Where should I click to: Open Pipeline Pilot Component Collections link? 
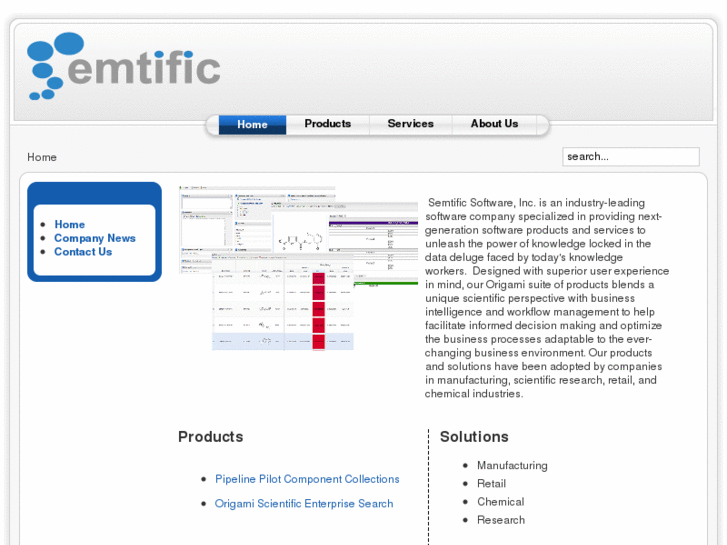click(x=307, y=479)
